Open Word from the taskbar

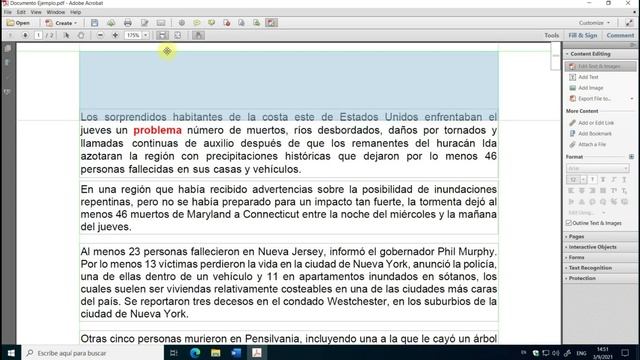[236, 353]
